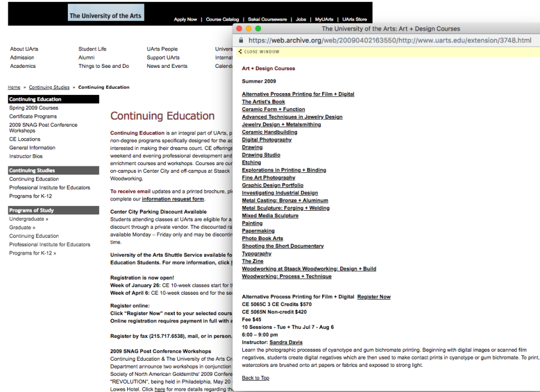Open MyUArts in the top bar
This screenshot has width=540, height=392.
click(324, 19)
